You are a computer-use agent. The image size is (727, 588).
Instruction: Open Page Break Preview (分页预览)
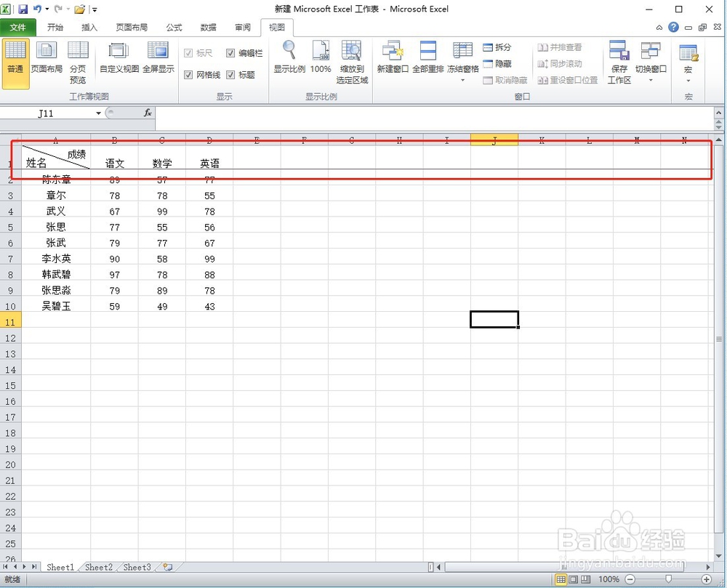[78, 63]
